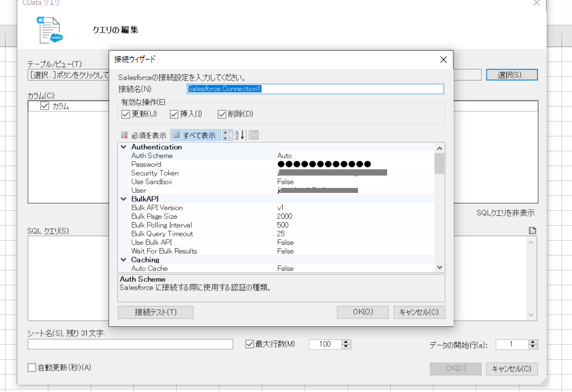
Task: Click the save icon above SQL query box
Action: pos(532,231)
